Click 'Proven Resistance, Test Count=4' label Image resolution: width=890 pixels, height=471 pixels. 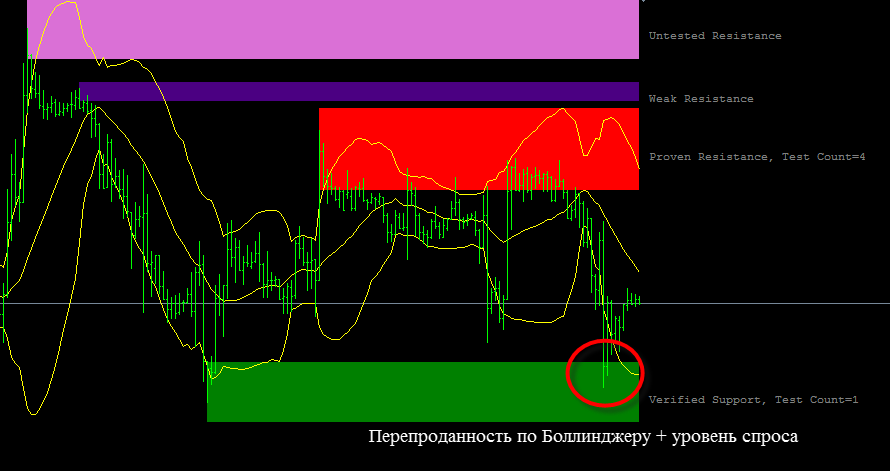(x=757, y=157)
